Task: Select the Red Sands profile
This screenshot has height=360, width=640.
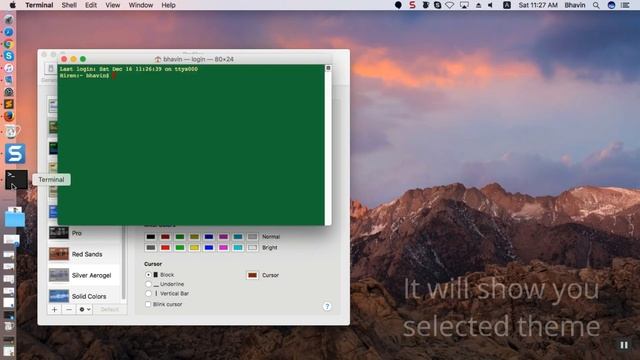Action: click(84, 254)
